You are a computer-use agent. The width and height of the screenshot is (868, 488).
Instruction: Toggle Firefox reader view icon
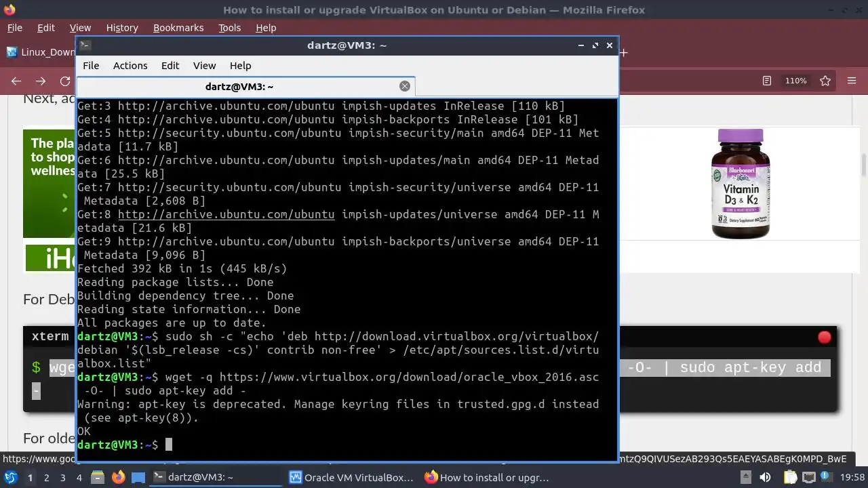pos(767,81)
